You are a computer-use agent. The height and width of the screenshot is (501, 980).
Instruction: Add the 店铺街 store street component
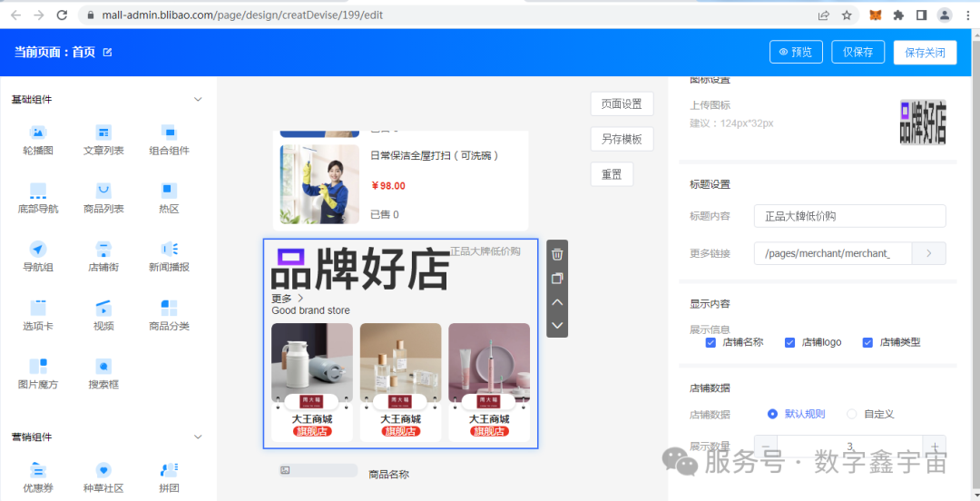103,257
